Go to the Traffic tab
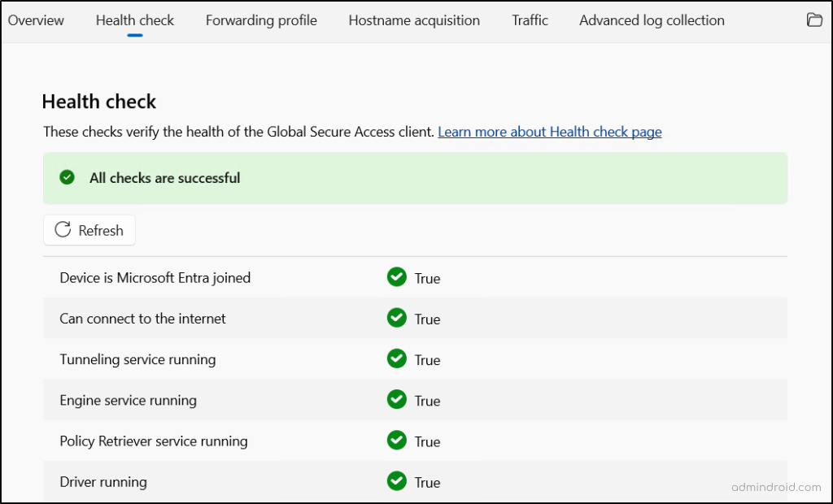833x504 pixels. pos(530,20)
